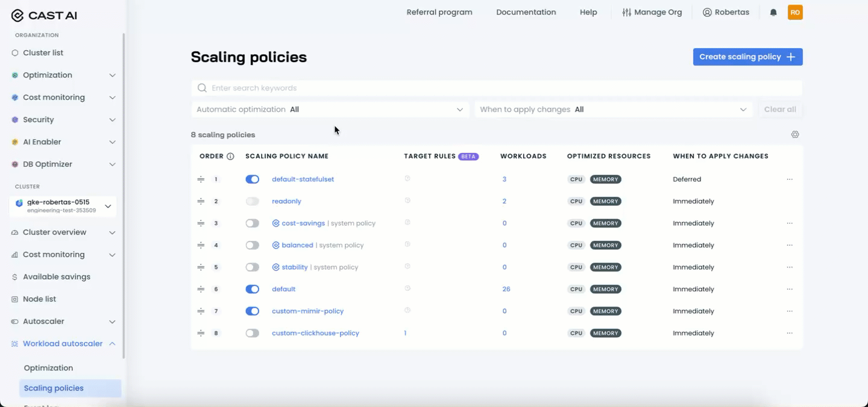
Task: Open Manage Org settings
Action: [x=652, y=12]
